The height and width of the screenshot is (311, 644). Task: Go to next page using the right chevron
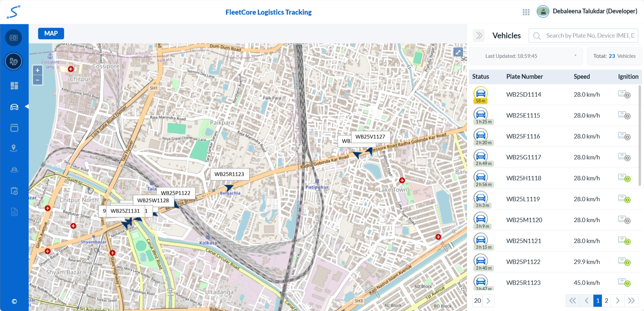(x=618, y=300)
